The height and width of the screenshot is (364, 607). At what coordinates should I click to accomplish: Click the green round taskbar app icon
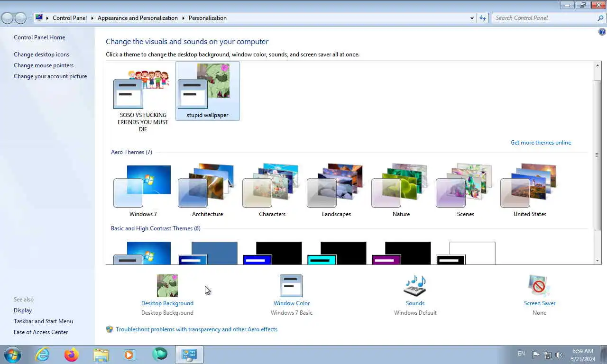160,355
